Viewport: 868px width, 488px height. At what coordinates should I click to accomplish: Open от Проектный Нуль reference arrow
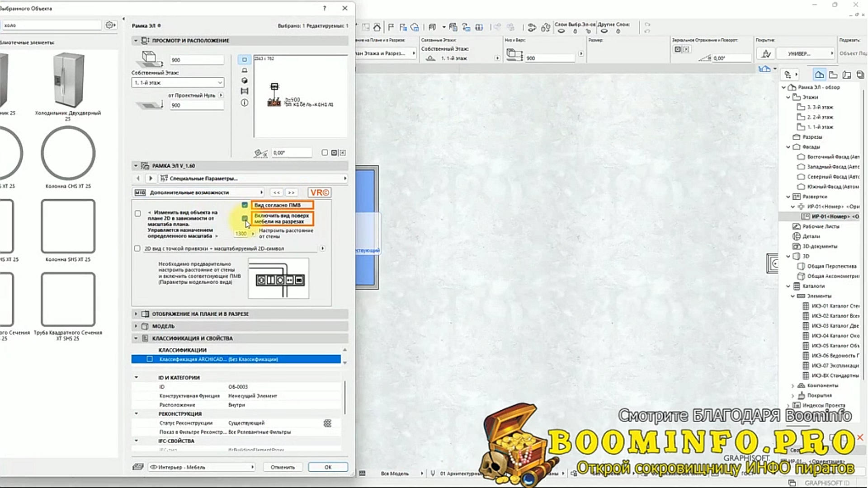coord(221,95)
